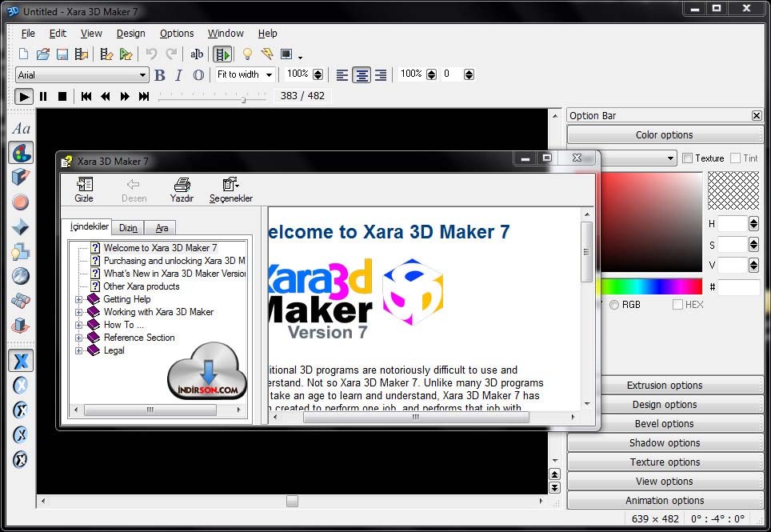The image size is (771, 532).
Task: Open the Window menu
Action: (226, 34)
